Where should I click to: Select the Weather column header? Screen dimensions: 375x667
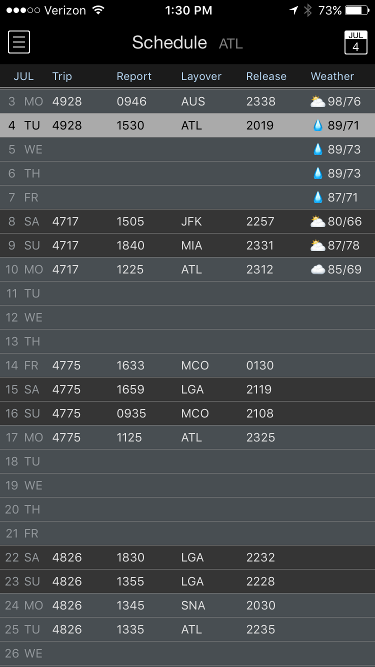click(x=332, y=76)
